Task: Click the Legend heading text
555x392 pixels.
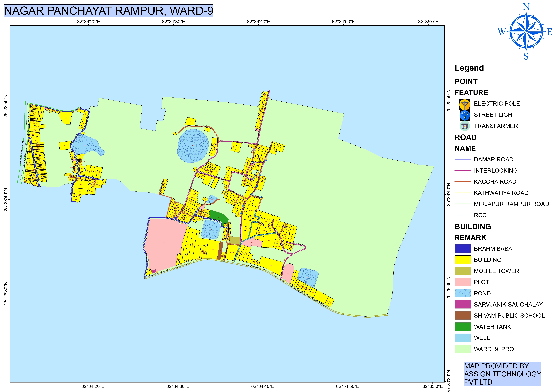Action: pos(469,68)
